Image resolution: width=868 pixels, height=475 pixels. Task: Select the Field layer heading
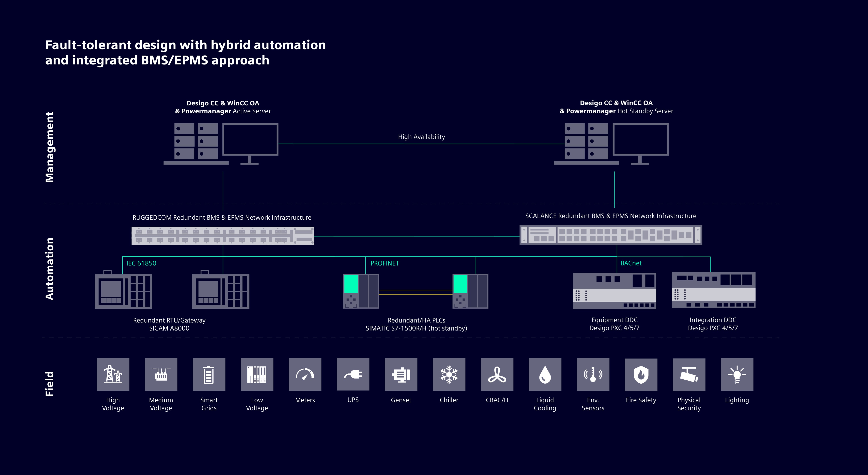click(x=49, y=384)
